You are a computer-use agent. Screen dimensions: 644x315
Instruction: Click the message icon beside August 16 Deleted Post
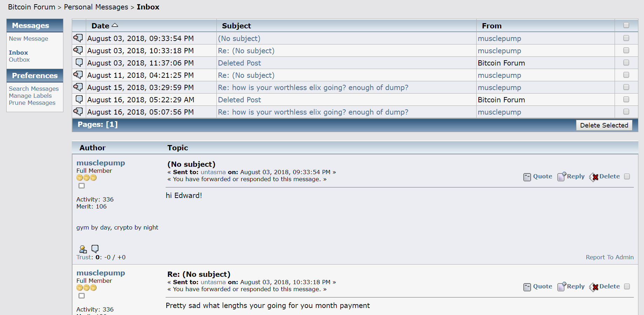(x=79, y=100)
